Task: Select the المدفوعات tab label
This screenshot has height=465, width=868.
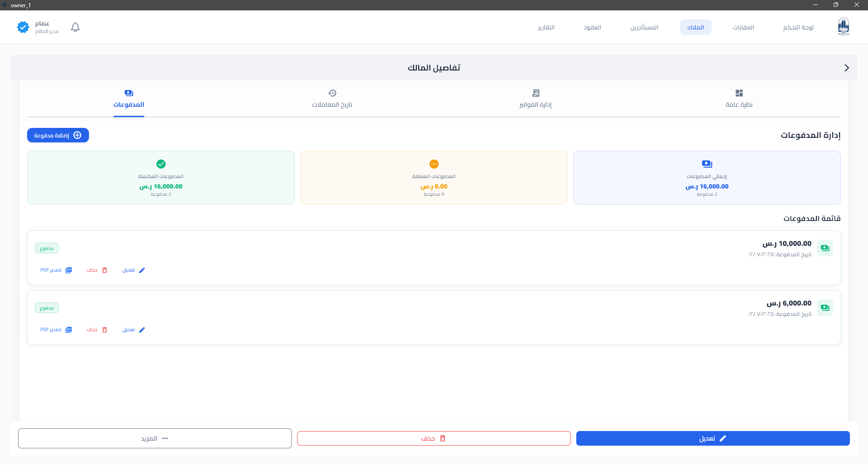Action: pyautogui.click(x=129, y=104)
